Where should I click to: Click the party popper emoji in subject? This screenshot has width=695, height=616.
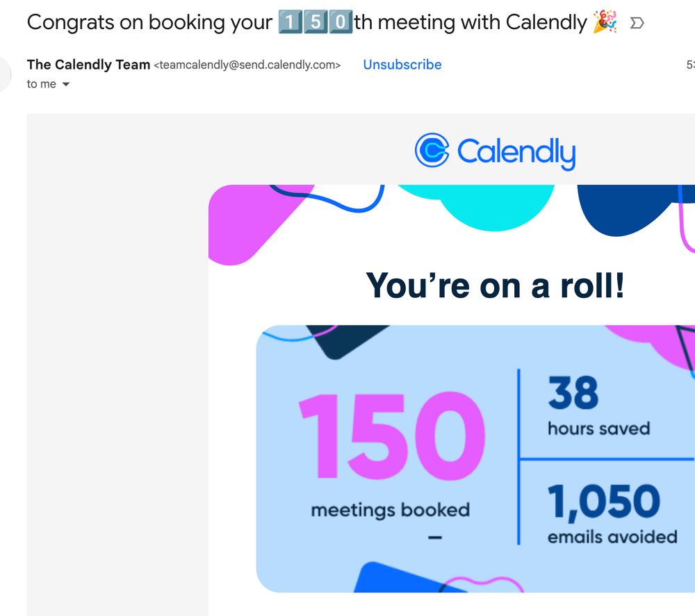click(x=605, y=22)
